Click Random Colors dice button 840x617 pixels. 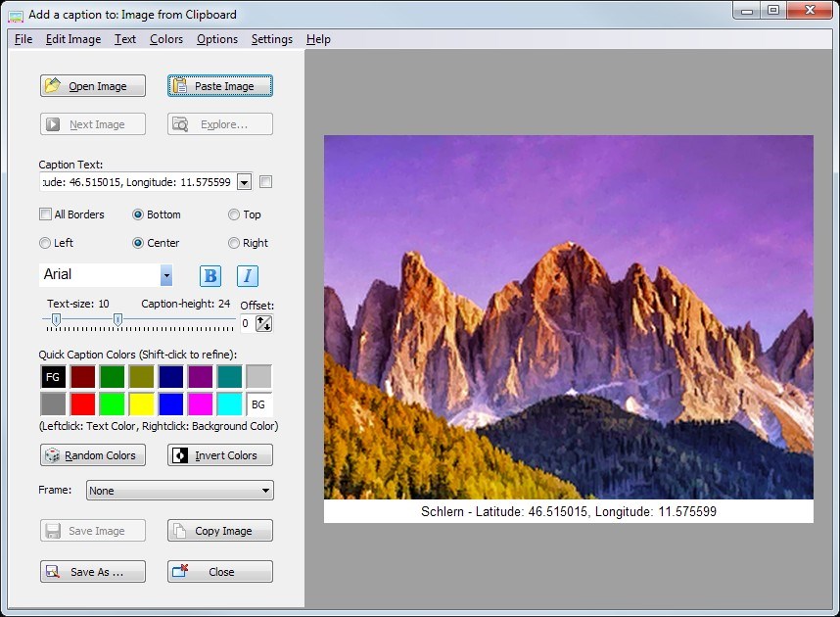[x=93, y=455]
